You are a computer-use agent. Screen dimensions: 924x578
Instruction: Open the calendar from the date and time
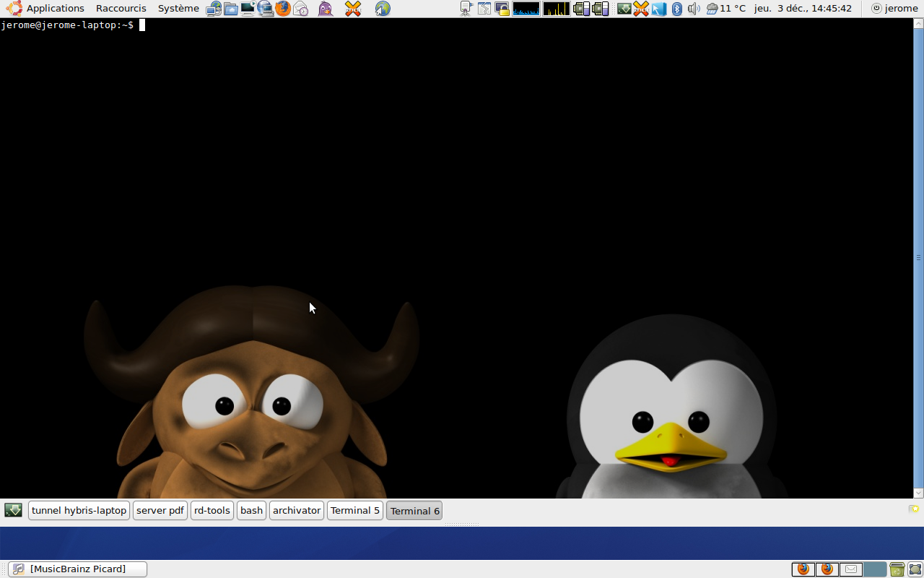(803, 9)
